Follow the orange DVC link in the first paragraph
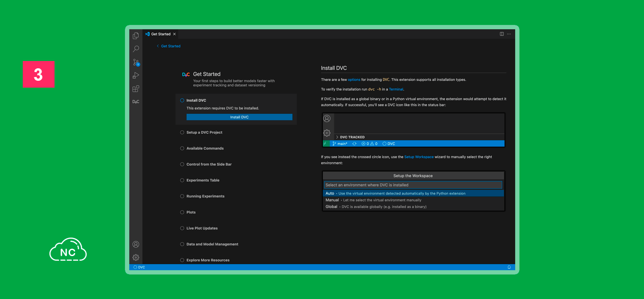644x299 pixels. [x=386, y=79]
